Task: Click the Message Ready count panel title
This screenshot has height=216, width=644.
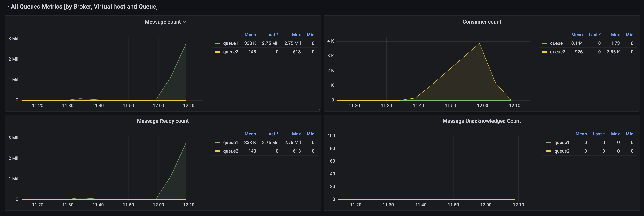Action: [x=163, y=121]
